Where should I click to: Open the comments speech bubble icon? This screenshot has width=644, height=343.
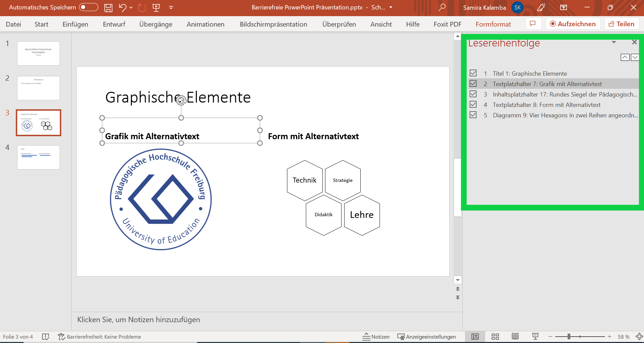pyautogui.click(x=533, y=24)
